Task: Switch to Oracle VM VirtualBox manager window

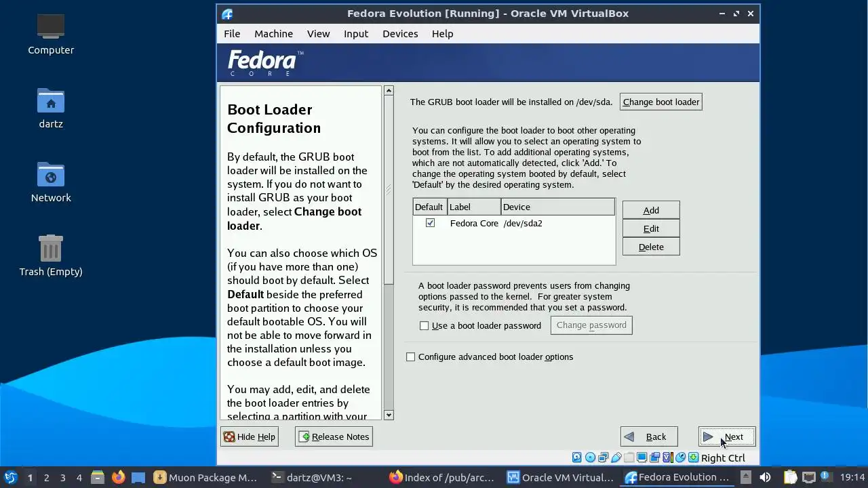Action: coord(560,477)
